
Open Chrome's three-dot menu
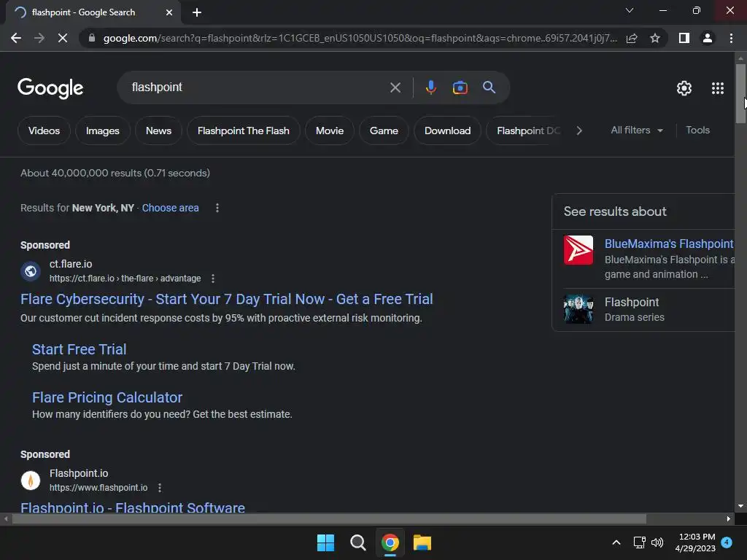731,38
